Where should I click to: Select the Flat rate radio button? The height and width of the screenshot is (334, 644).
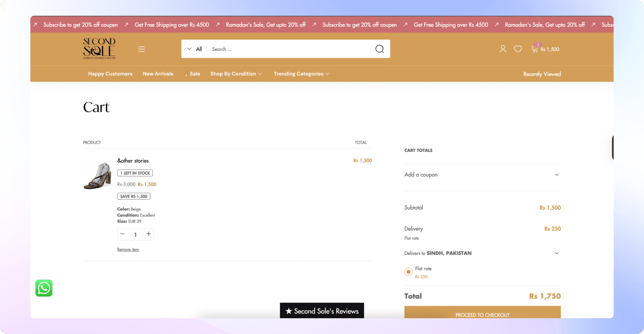(408, 272)
